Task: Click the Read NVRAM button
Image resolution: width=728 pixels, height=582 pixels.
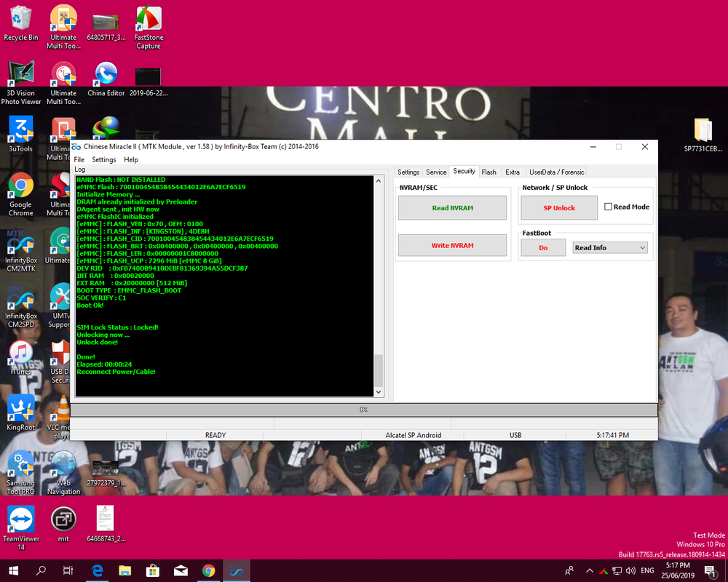Action: [452, 208]
